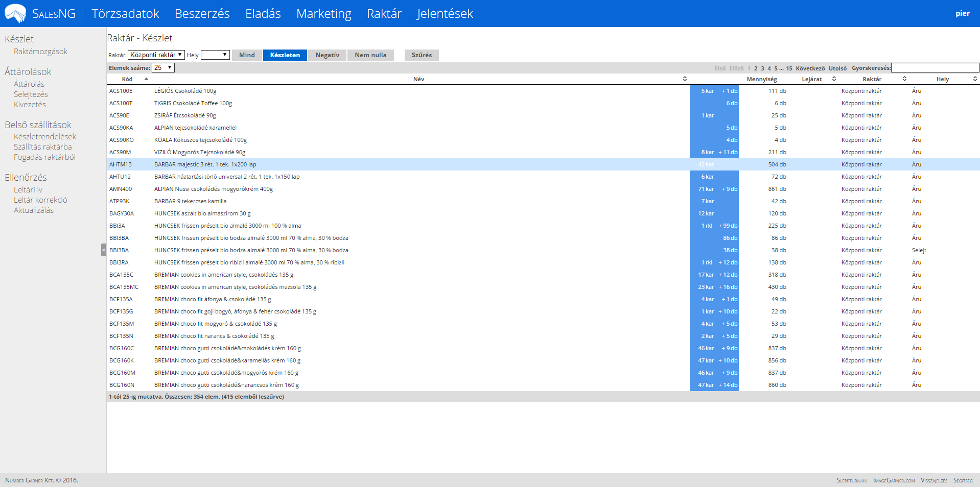Select the BCF135G BREMIAN goji row
The image size is (980, 487).
tap(543, 311)
